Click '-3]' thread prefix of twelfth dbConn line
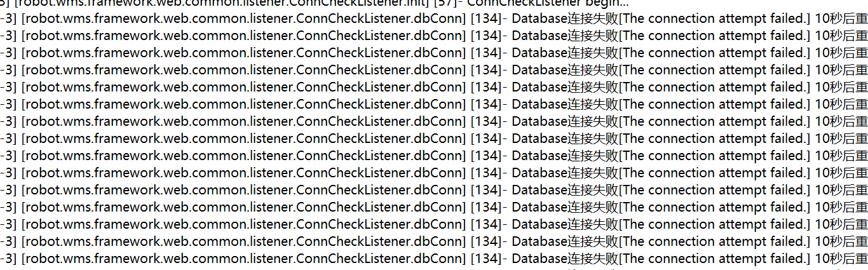 click(x=8, y=207)
